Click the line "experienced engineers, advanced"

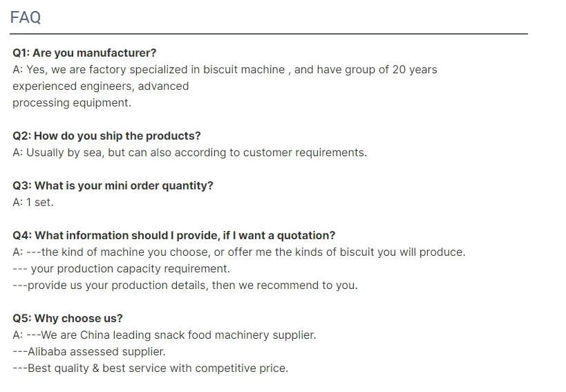click(100, 86)
